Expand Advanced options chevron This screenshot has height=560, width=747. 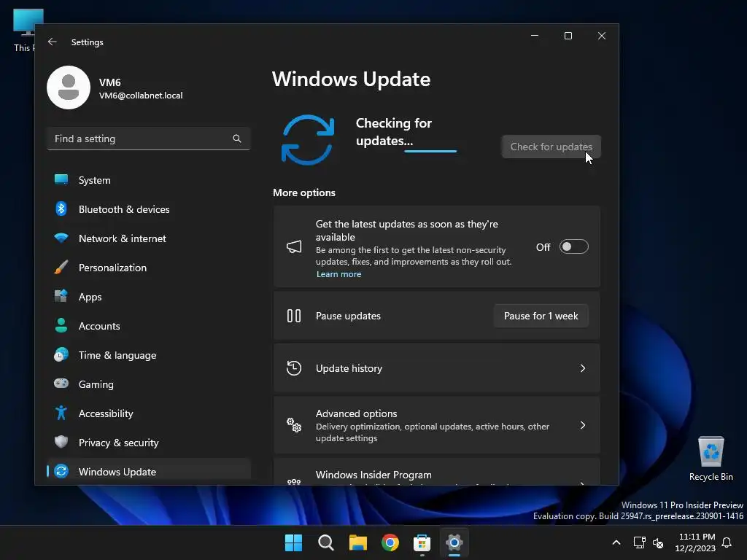tap(583, 425)
